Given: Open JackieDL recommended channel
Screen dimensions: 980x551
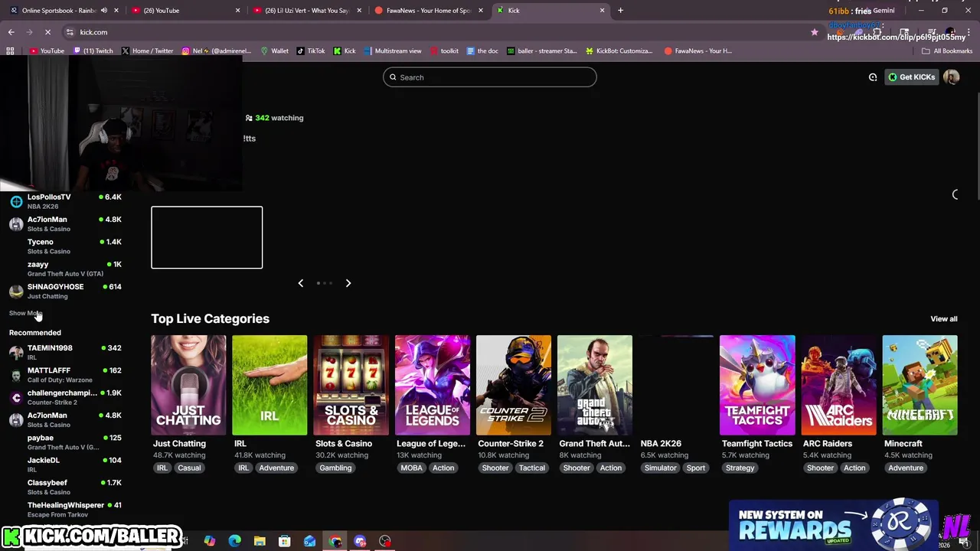Looking at the screenshot, I should click(x=65, y=465).
